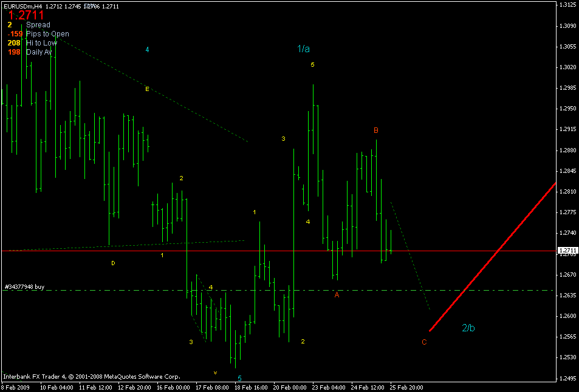Viewport: 579px width, 392px height.
Task: Select the cyan 1/a wave label
Action: 303,49
